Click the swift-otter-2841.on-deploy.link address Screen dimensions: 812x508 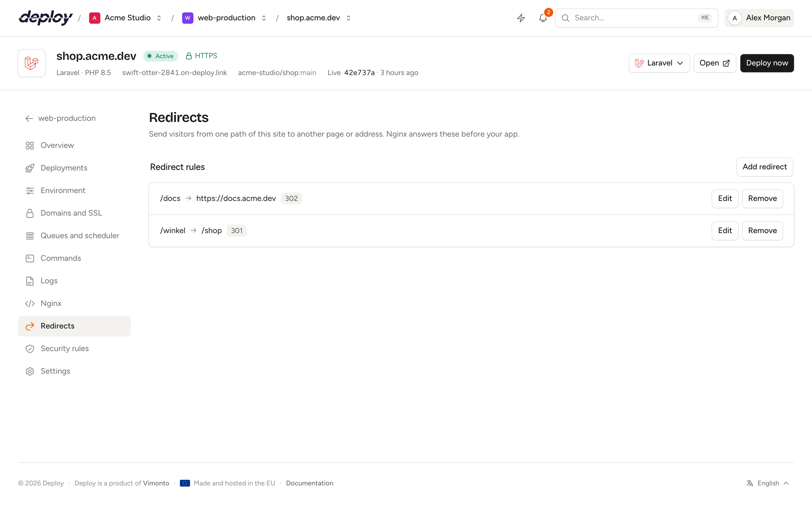pyautogui.click(x=175, y=73)
